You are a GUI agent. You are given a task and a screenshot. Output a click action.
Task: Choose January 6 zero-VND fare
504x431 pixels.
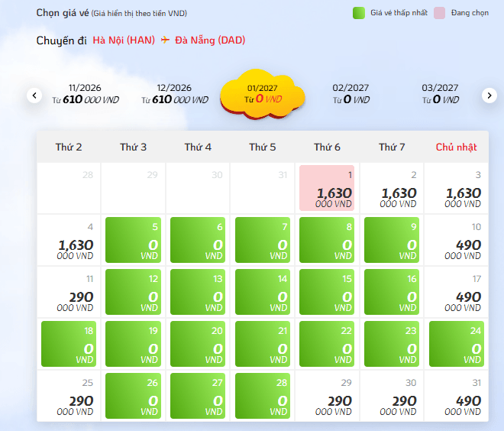coord(198,240)
